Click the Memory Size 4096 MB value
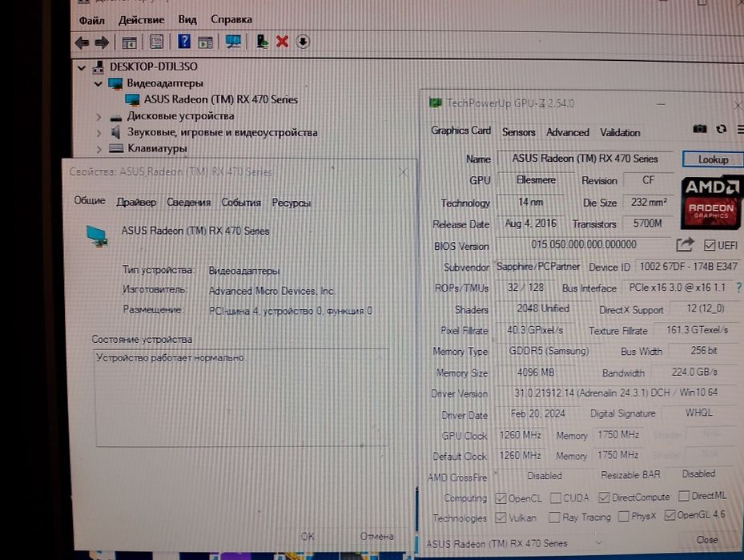The width and height of the screenshot is (744, 560). (535, 373)
